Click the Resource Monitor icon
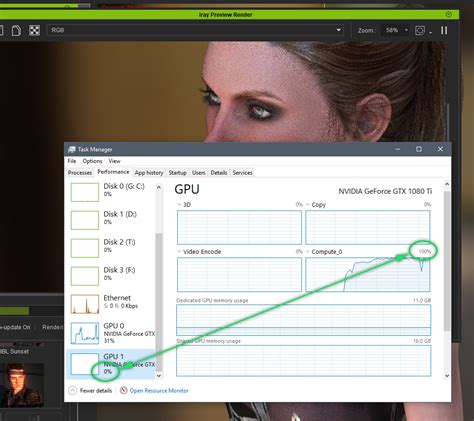The image size is (474, 421). click(123, 390)
